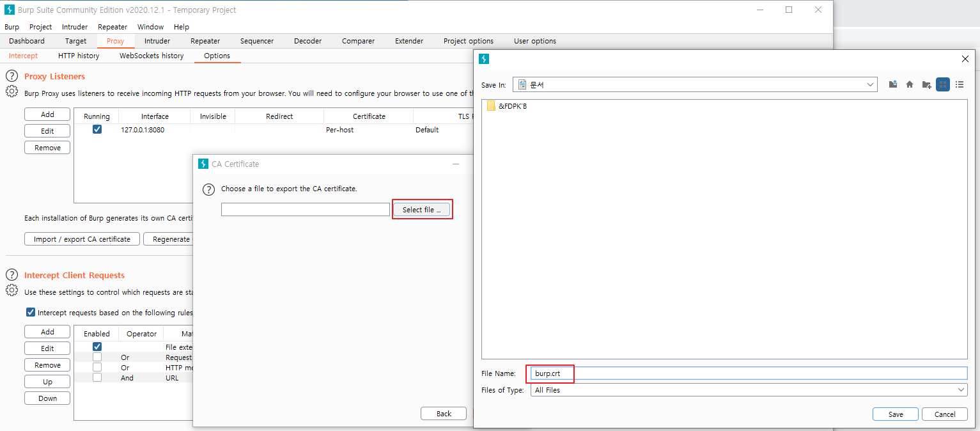The image size is (980, 431).
Task: Switch to the Decoder tab
Action: pos(307,41)
